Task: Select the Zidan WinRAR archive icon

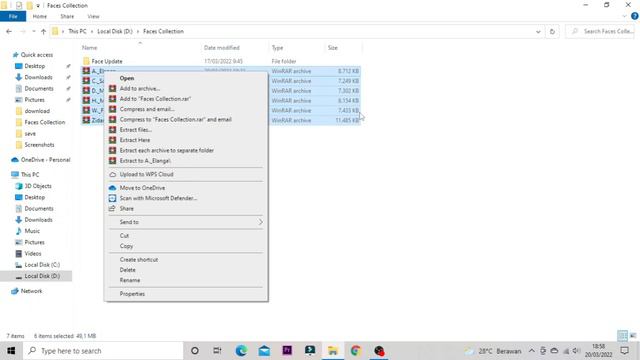Action: click(86, 120)
